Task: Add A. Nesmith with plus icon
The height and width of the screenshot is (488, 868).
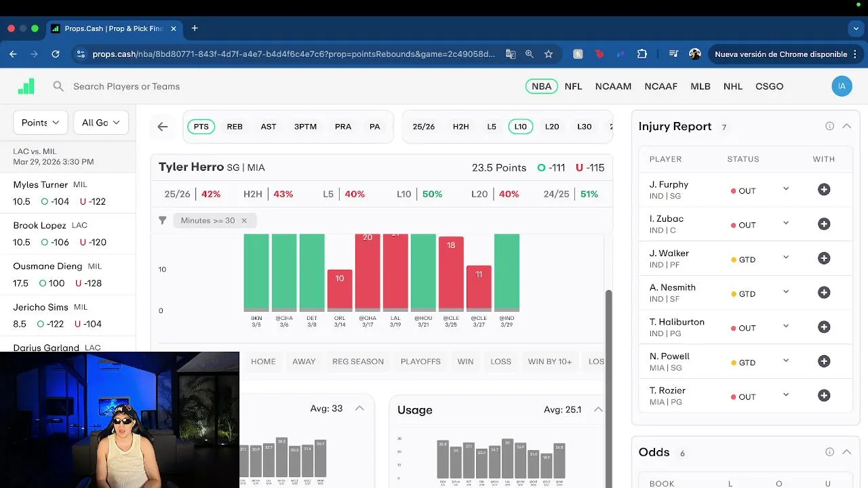Action: [824, 293]
